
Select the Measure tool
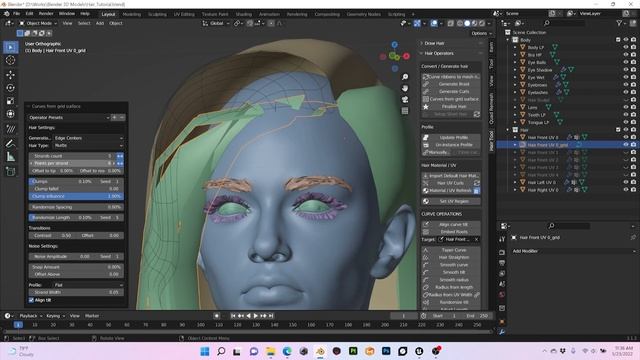(11, 157)
